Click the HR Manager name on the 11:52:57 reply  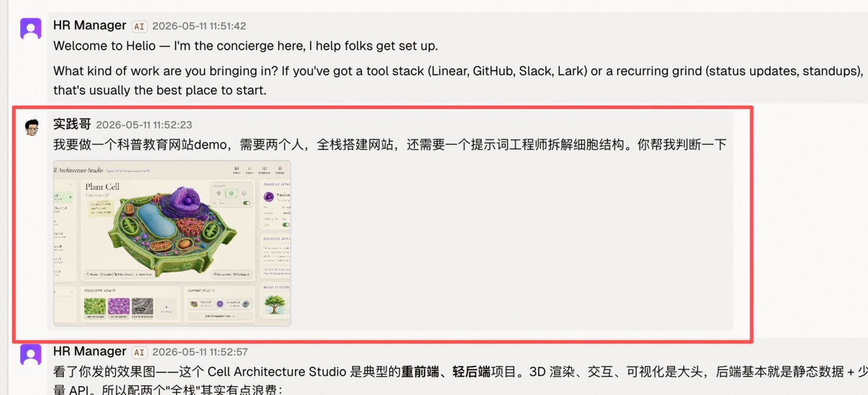tap(90, 352)
